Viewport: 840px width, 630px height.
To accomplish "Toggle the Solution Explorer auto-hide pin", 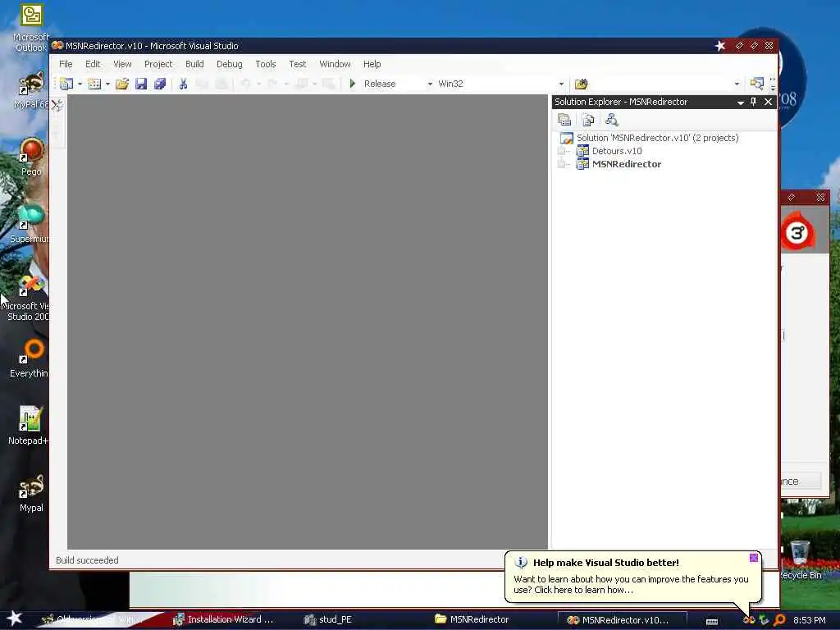I will 754,101.
